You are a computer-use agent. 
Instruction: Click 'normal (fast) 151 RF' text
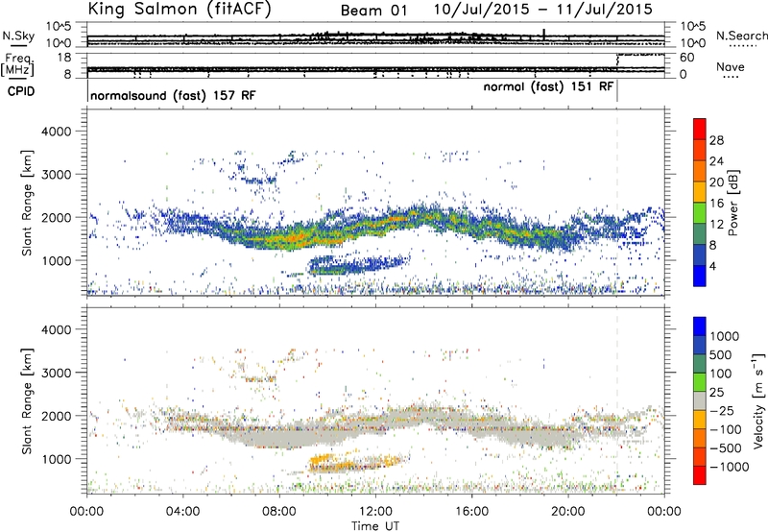[x=548, y=86]
